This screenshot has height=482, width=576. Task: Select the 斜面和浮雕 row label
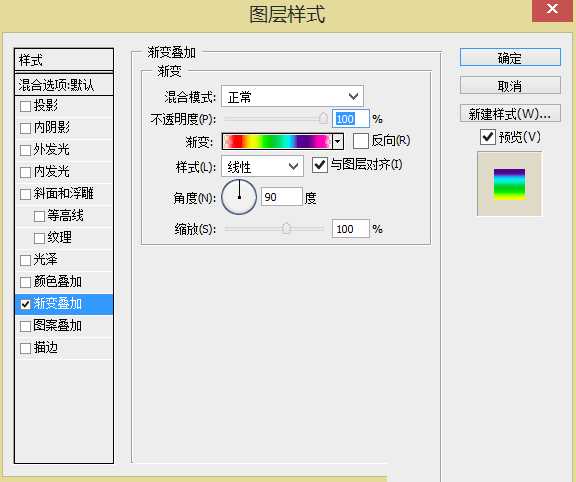[64, 194]
